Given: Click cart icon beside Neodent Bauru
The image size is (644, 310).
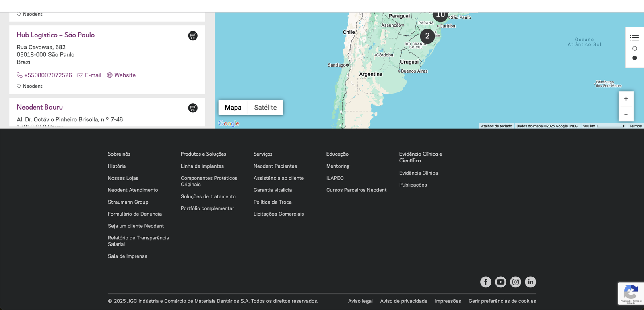Looking at the screenshot, I should 193,108.
